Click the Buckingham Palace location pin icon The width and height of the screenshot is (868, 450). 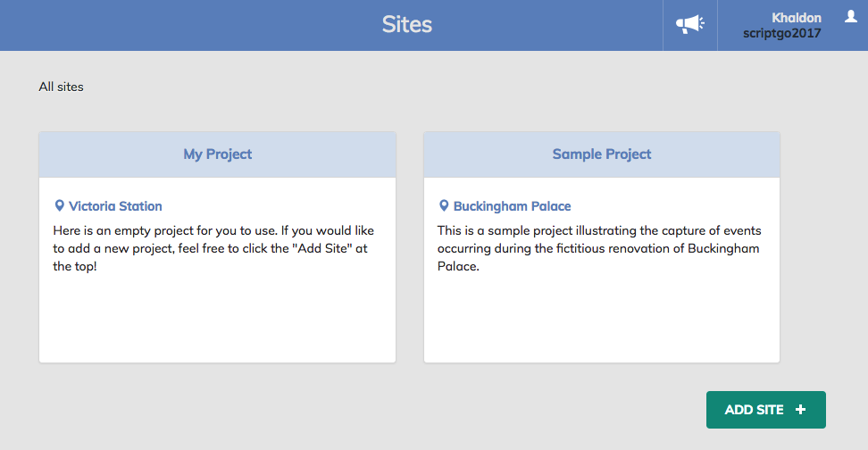pyautogui.click(x=444, y=206)
